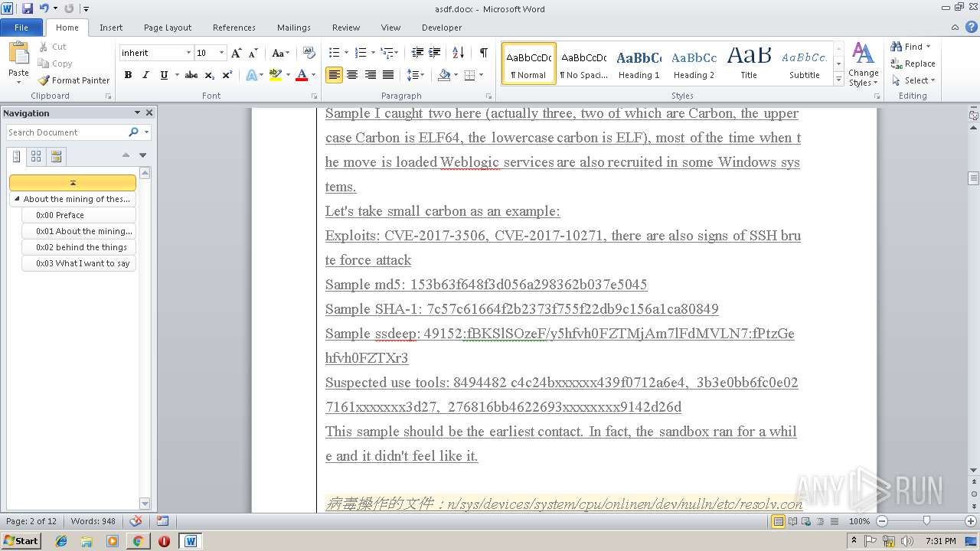This screenshot has width=980, height=551.
Task: Toggle strikethrough formatting
Action: pyautogui.click(x=191, y=75)
